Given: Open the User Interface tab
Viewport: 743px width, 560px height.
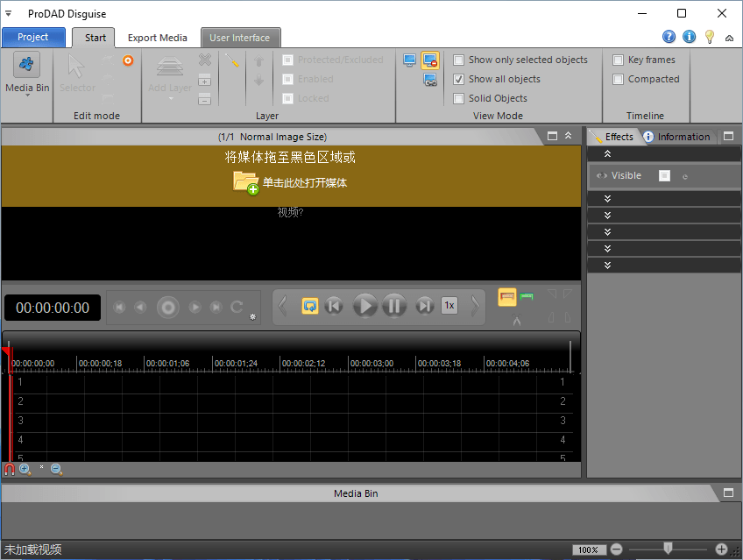Looking at the screenshot, I should (241, 38).
